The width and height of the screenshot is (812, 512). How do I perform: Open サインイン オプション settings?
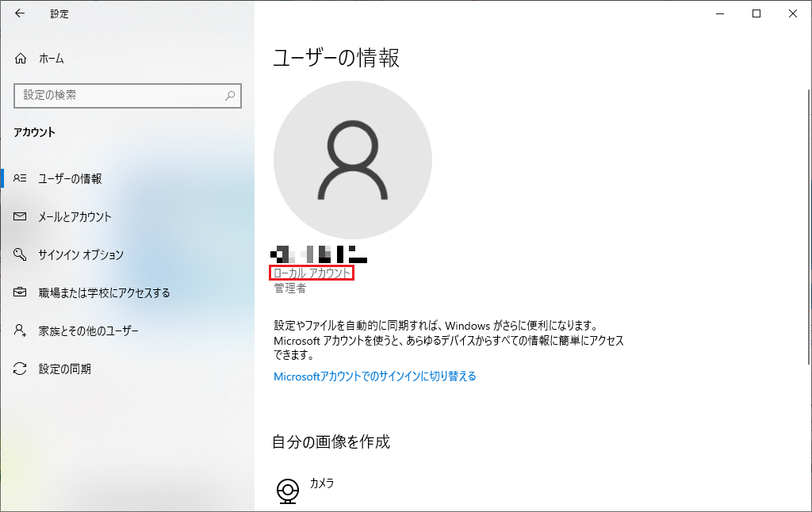81,255
